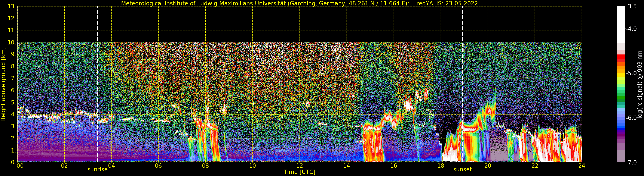Click the '11.' tick on the height axis
The width and height of the screenshot is (644, 176).
[x=12, y=31]
